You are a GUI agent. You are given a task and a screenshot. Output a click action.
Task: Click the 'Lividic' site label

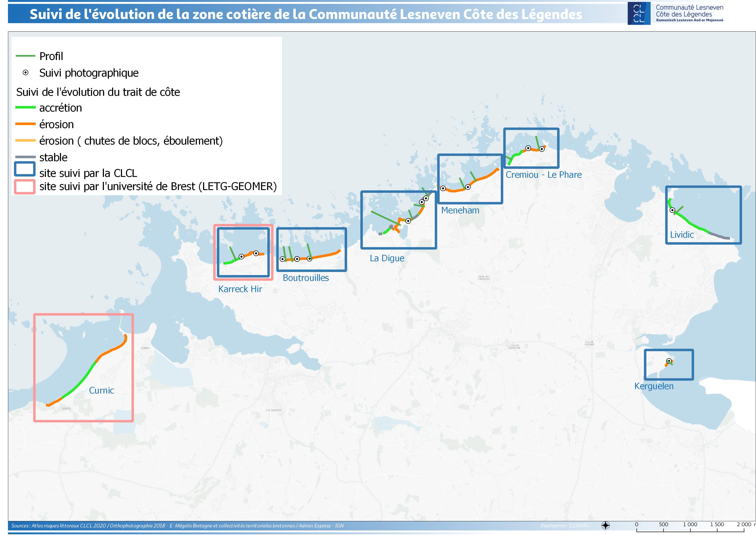point(682,234)
